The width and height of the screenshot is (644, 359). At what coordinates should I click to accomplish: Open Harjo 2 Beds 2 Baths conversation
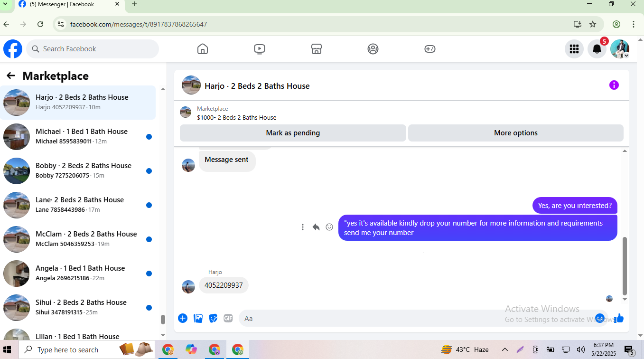78,103
